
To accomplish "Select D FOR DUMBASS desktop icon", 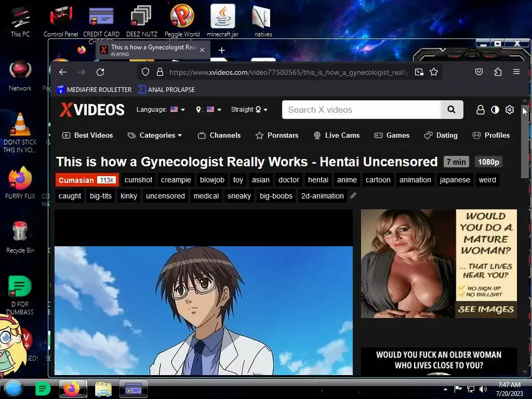I will (x=20, y=295).
